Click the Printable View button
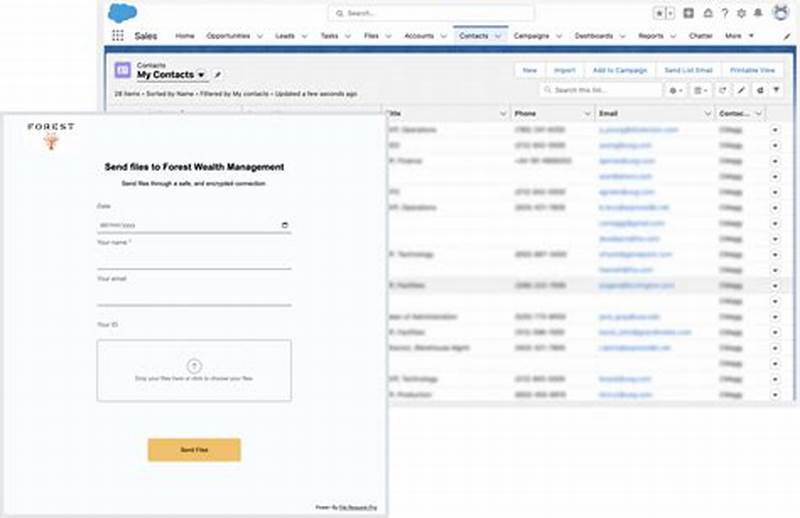The height and width of the screenshot is (518, 800). click(x=753, y=70)
